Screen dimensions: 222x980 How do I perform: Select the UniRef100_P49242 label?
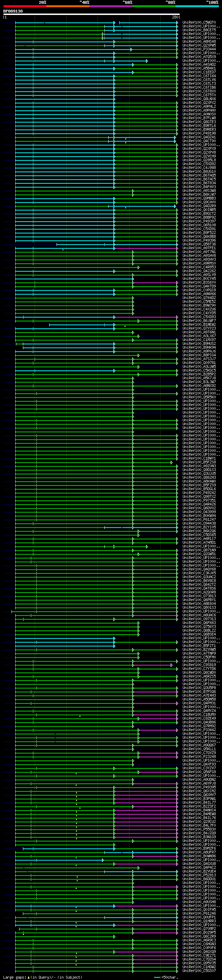coord(199,493)
